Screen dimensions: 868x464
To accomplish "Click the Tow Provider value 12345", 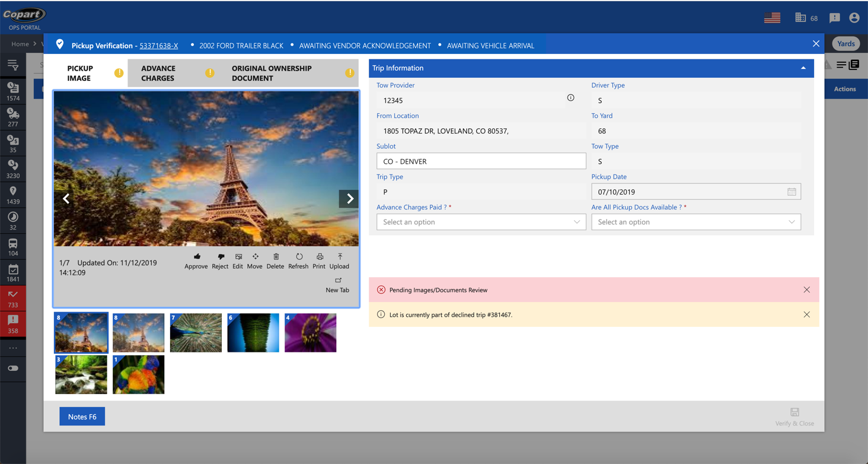I will 393,100.
